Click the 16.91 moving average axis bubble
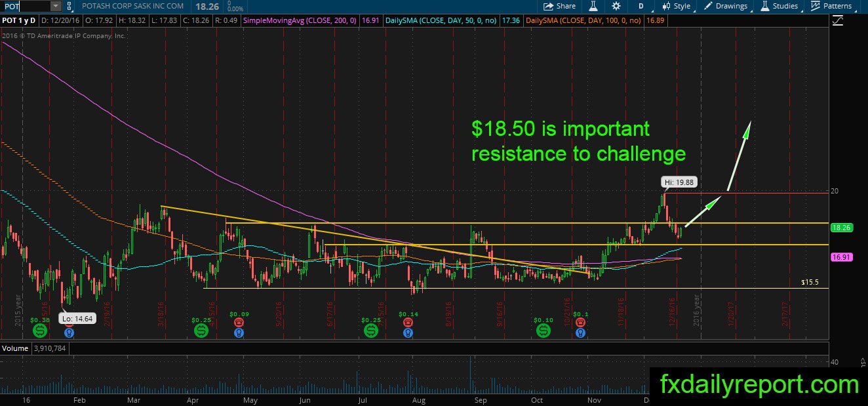868x406 pixels. (x=840, y=257)
